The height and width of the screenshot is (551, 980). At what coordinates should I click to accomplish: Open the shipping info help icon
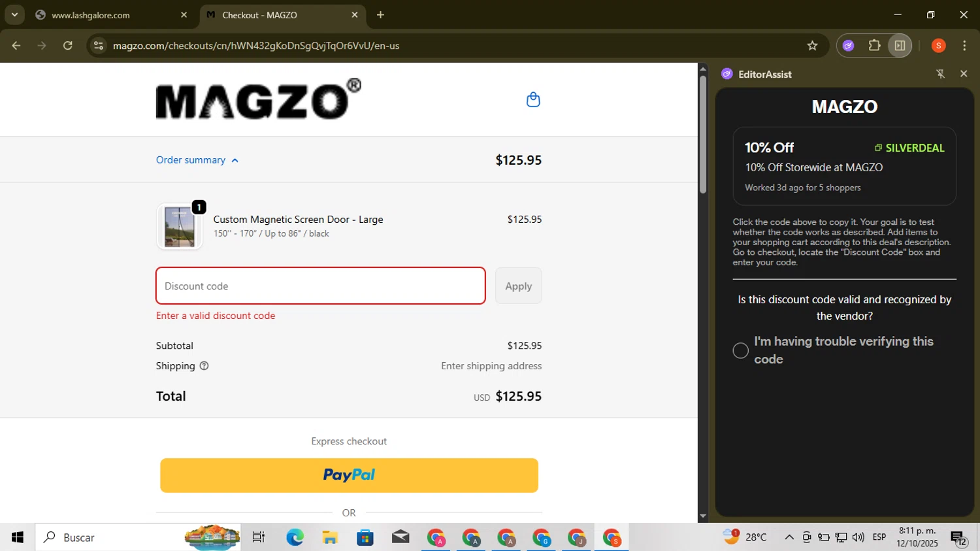[x=204, y=366]
